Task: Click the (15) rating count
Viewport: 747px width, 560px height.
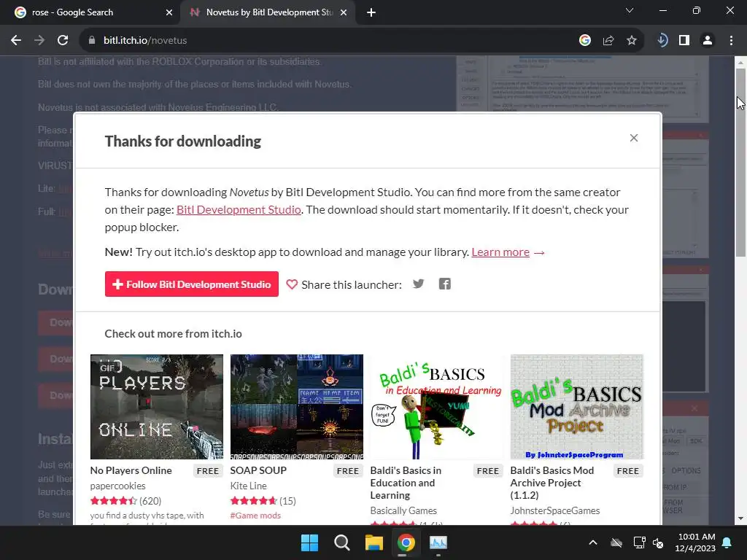Action: point(287,501)
